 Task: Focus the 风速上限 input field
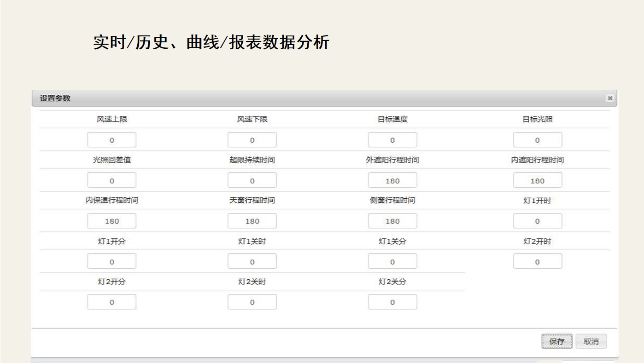pos(112,140)
